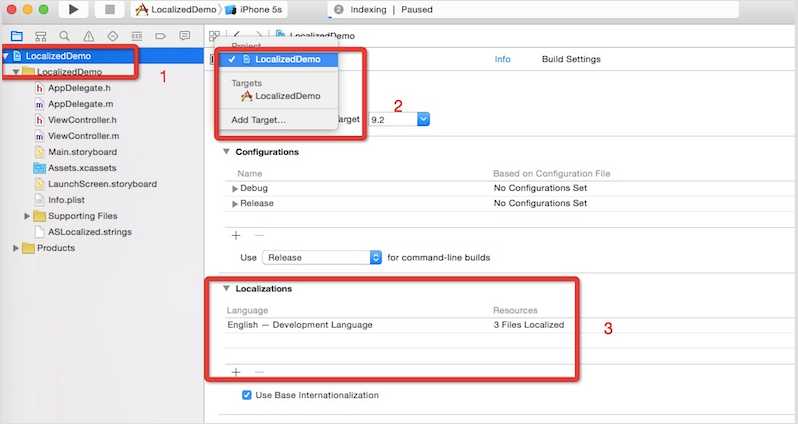This screenshot has width=798, height=424.
Task: Open ASLocalized.strings file
Action: click(90, 232)
